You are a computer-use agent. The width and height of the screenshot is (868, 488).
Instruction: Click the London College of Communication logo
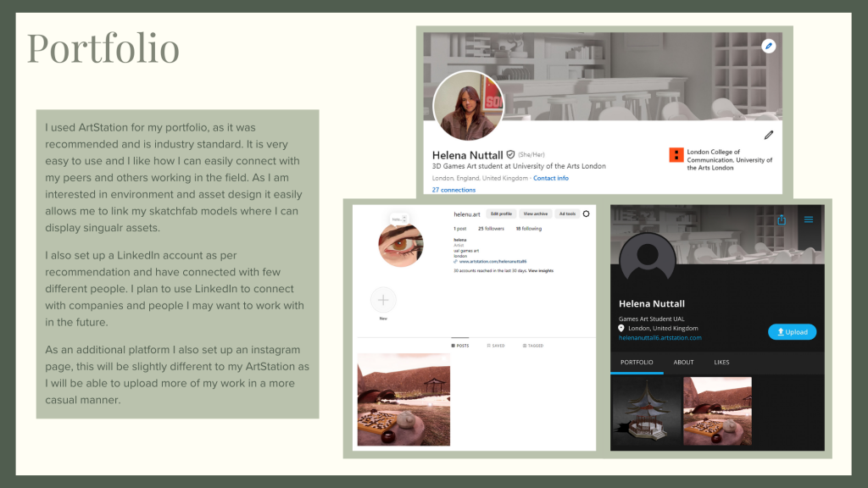pyautogui.click(x=676, y=155)
